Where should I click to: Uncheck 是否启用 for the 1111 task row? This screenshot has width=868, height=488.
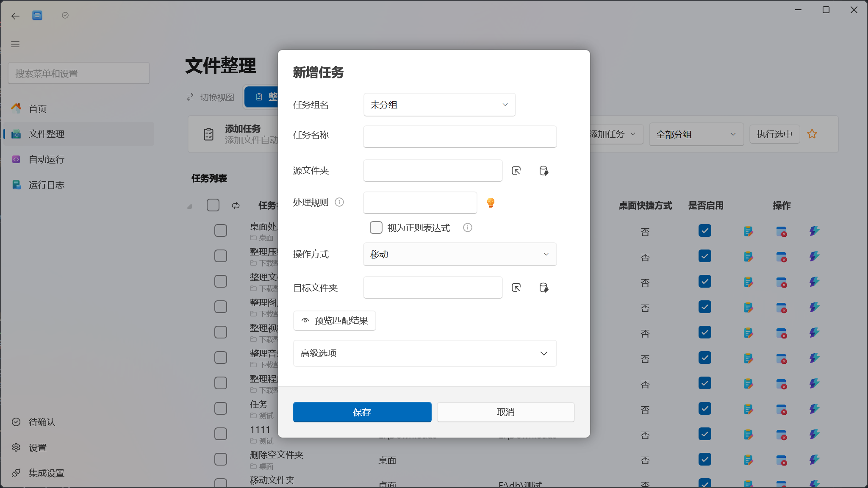click(x=705, y=434)
